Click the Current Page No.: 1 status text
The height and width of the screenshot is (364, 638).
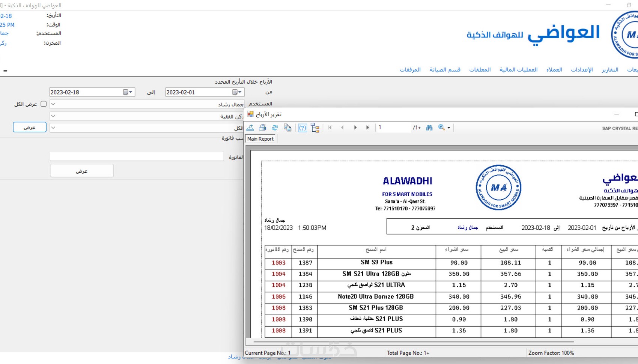click(x=268, y=353)
